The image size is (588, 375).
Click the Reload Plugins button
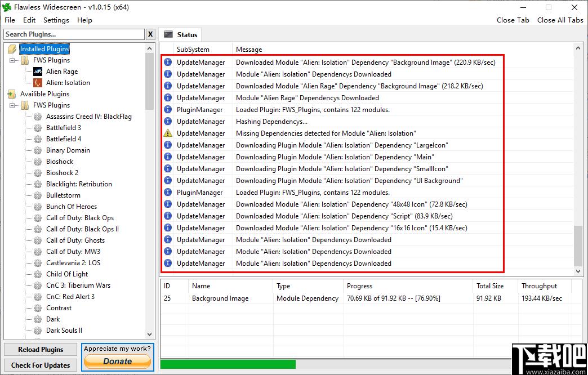pyautogui.click(x=41, y=350)
